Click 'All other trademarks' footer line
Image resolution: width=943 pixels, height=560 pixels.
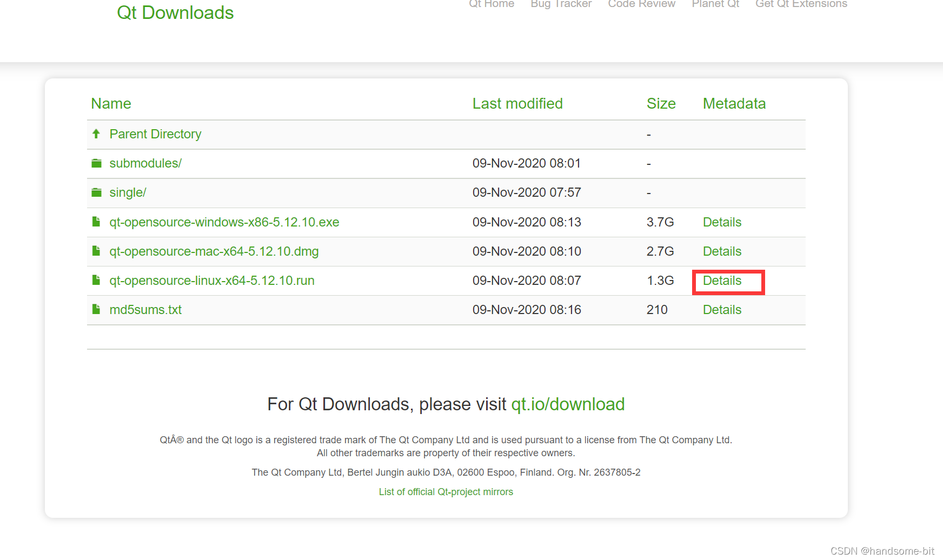446,453
